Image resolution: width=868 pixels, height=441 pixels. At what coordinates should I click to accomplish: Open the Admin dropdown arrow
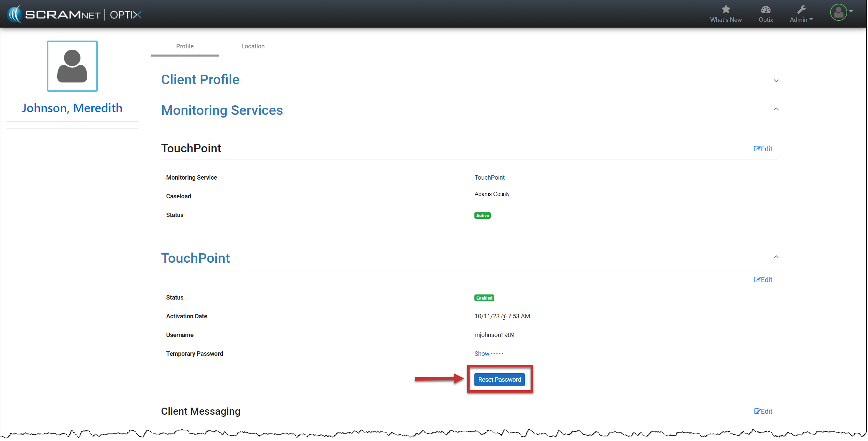click(x=811, y=19)
